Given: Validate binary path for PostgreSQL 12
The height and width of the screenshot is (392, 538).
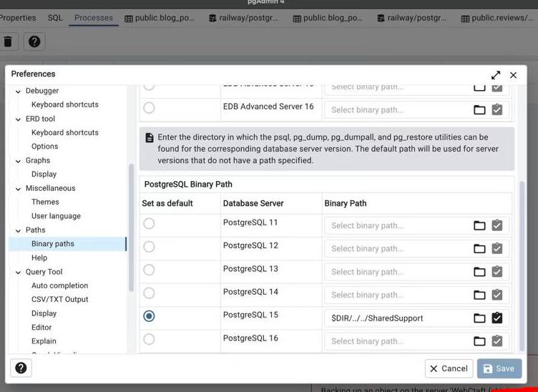Looking at the screenshot, I should [x=497, y=248].
